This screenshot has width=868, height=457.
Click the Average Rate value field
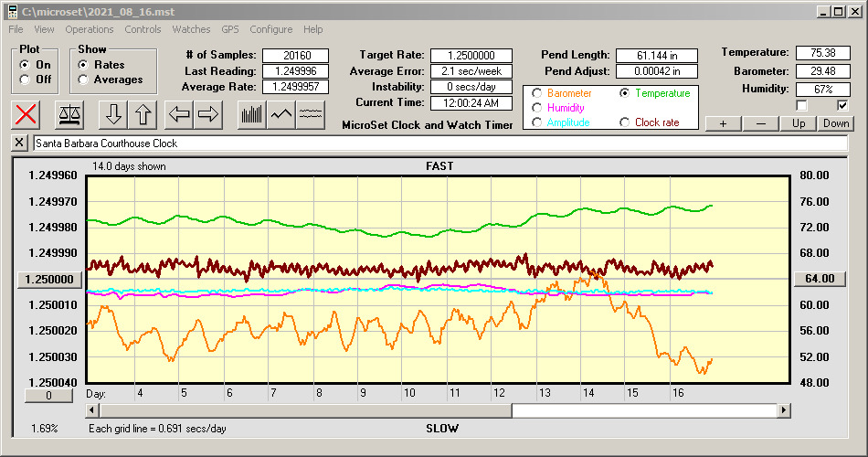tap(296, 87)
